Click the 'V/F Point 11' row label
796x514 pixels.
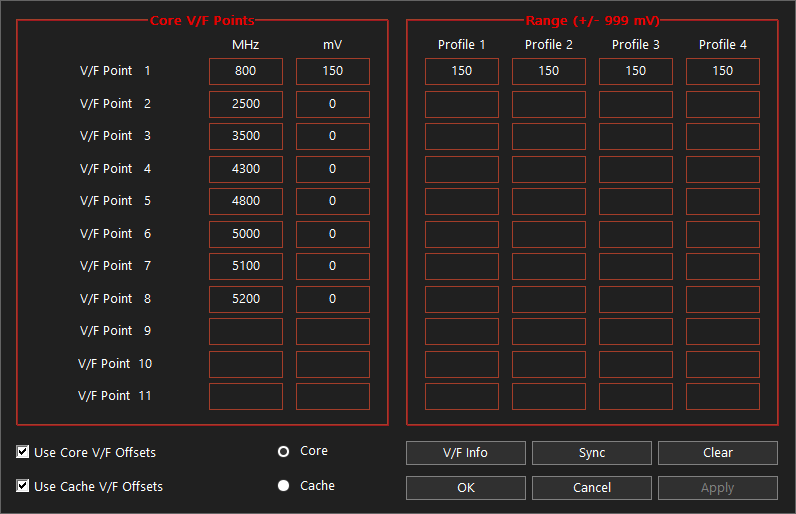coord(115,396)
